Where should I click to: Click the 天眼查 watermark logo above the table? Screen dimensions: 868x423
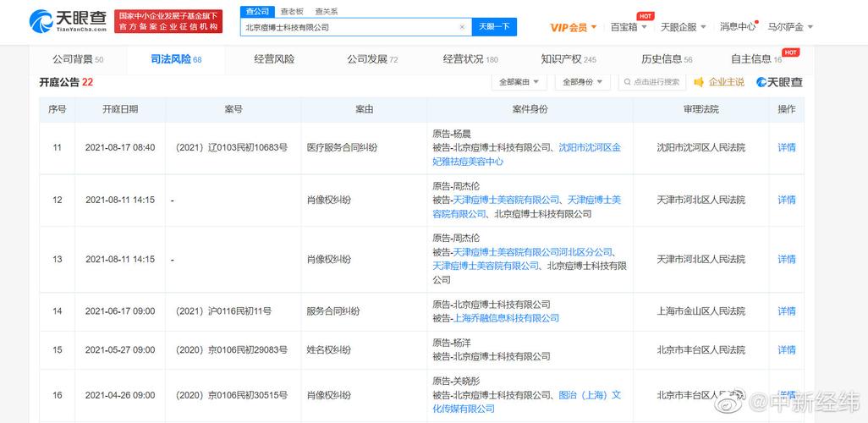point(779,82)
